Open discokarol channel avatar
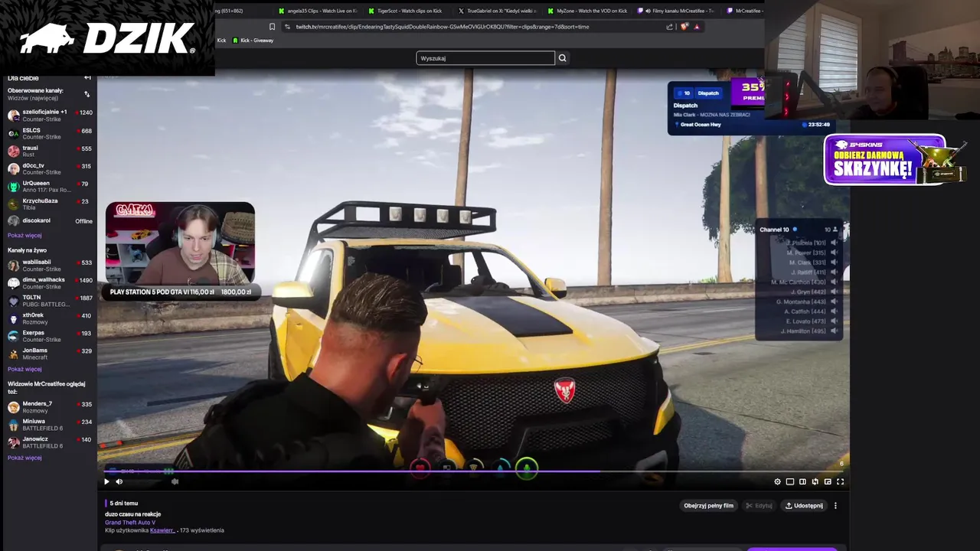 coord(13,221)
